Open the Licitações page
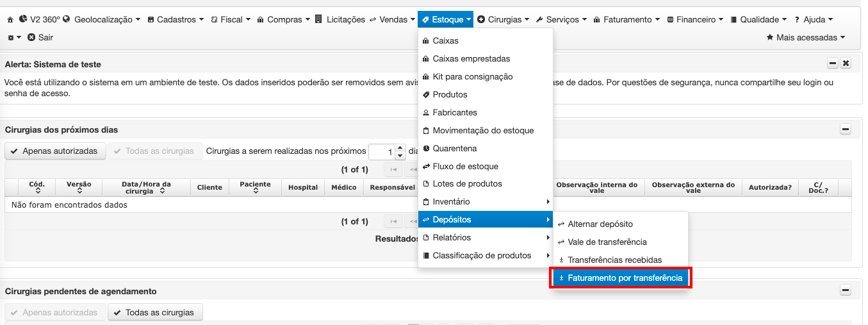The image size is (868, 325). click(x=340, y=20)
